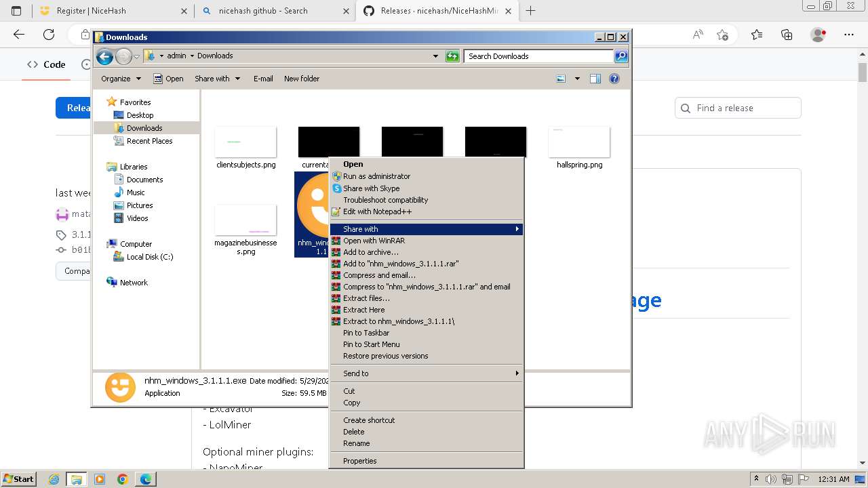
Task: Click browser refresh button
Action: 49,35
